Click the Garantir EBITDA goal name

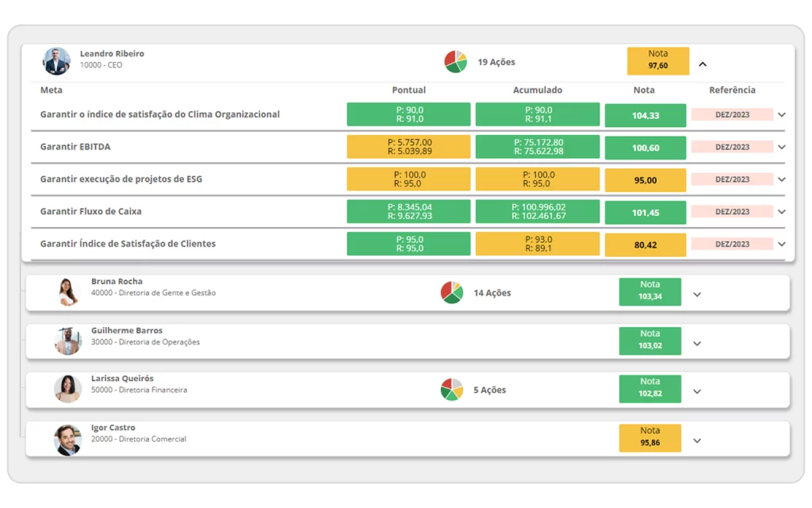tap(75, 147)
